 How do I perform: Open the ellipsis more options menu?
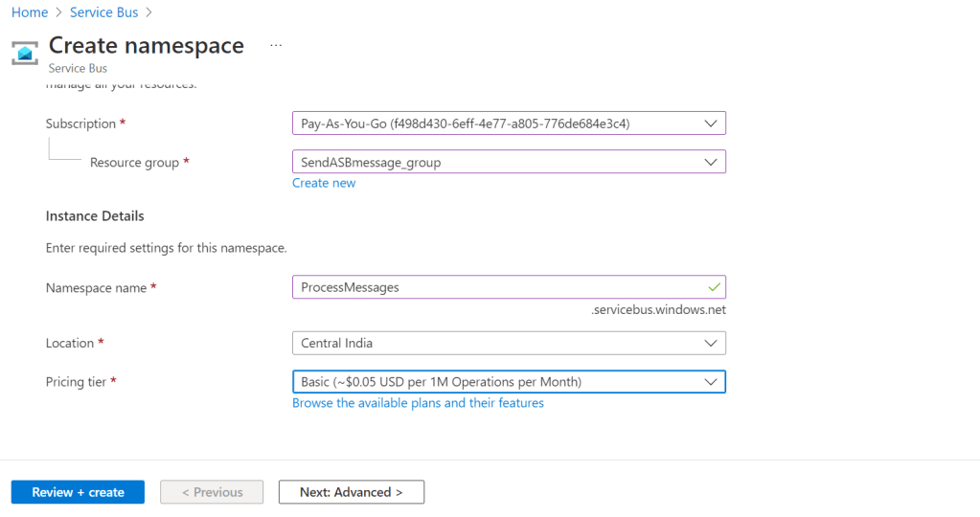[x=276, y=45]
